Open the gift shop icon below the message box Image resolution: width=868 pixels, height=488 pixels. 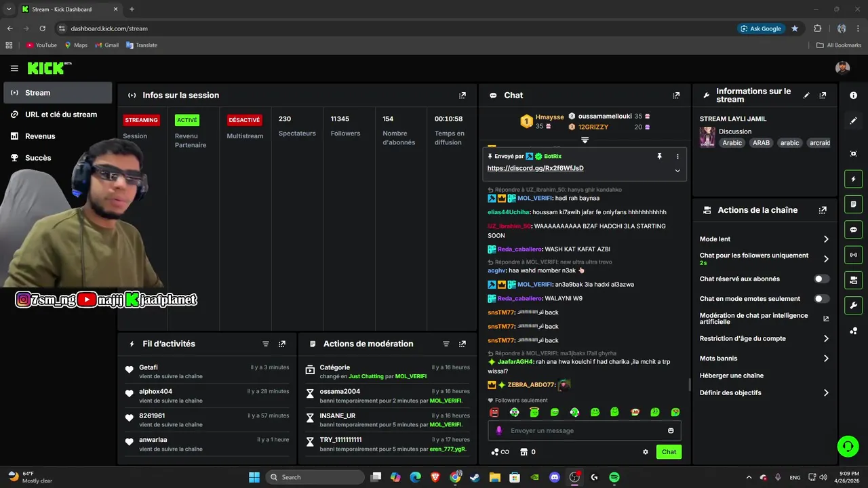point(524,452)
